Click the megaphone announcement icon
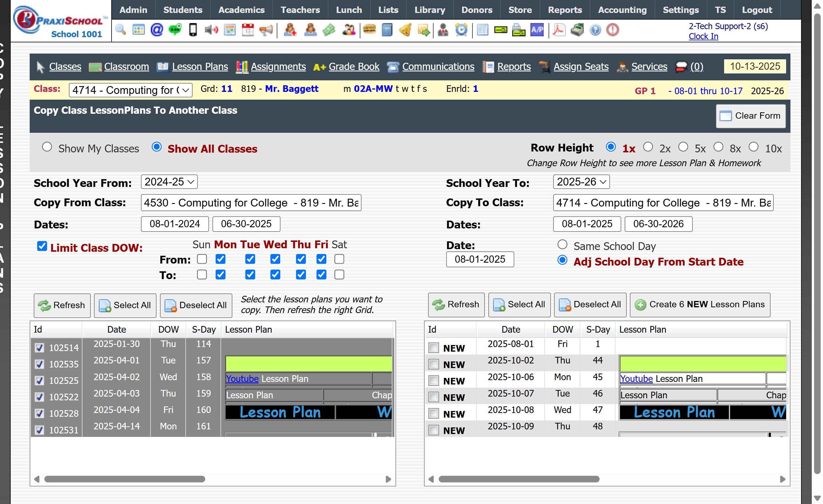The height and width of the screenshot is (504, 823). (266, 30)
